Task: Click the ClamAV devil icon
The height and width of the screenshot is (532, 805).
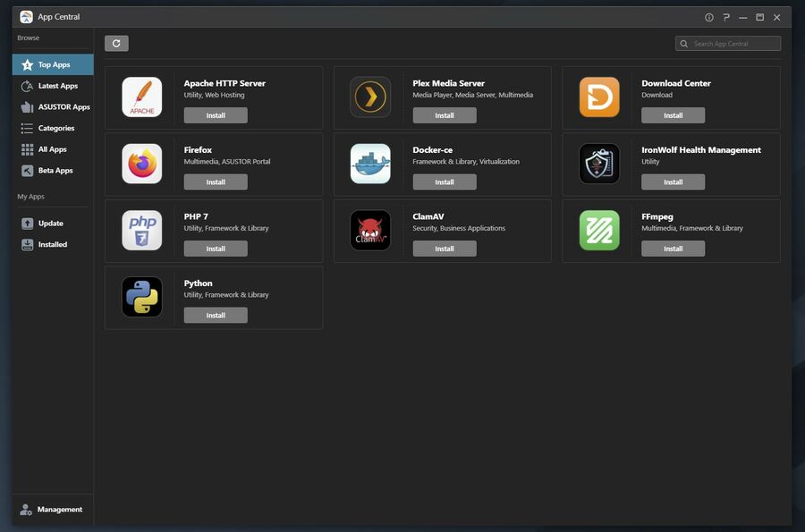Action: [x=370, y=228]
